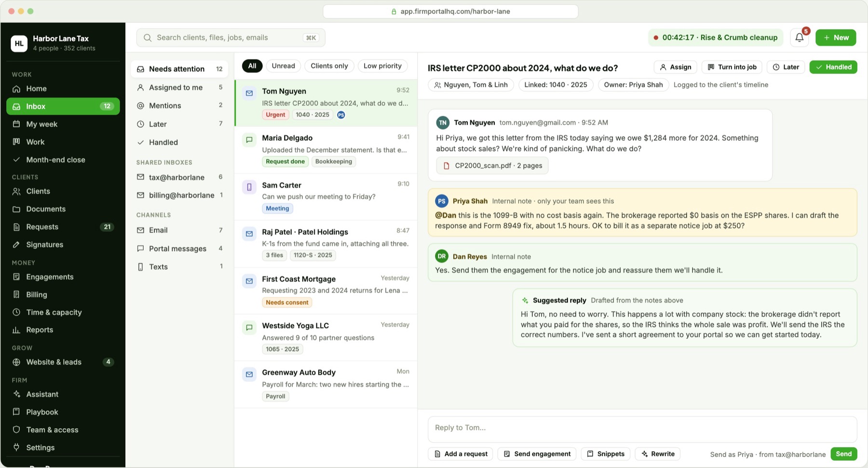Click the Documents folder icon
868x468 pixels.
16,209
